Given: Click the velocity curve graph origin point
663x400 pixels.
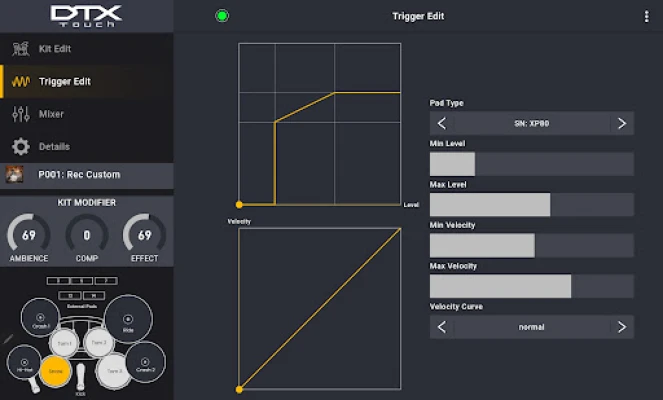Looking at the screenshot, I should (239, 389).
